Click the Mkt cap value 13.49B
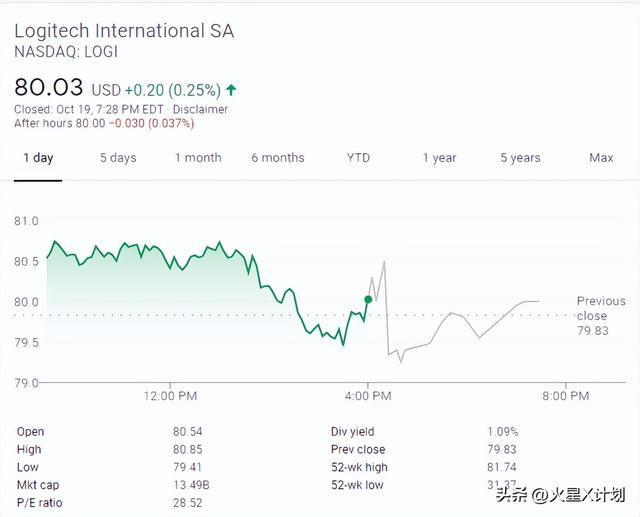Image resolution: width=640 pixels, height=517 pixels. (x=191, y=485)
